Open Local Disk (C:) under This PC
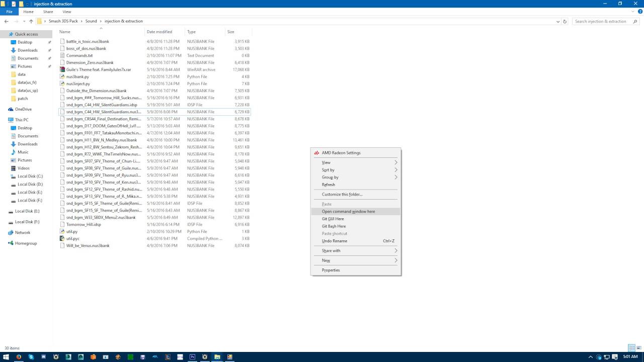 (x=30, y=176)
